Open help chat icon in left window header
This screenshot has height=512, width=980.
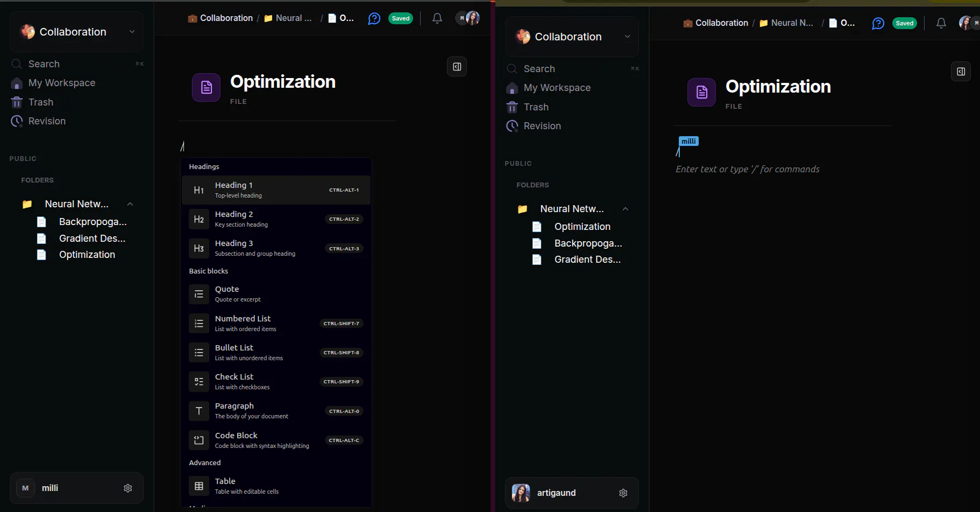click(x=374, y=19)
